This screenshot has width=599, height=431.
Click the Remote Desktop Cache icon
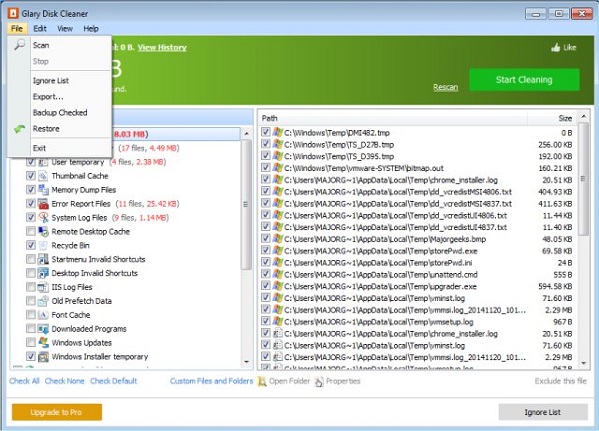(x=43, y=232)
